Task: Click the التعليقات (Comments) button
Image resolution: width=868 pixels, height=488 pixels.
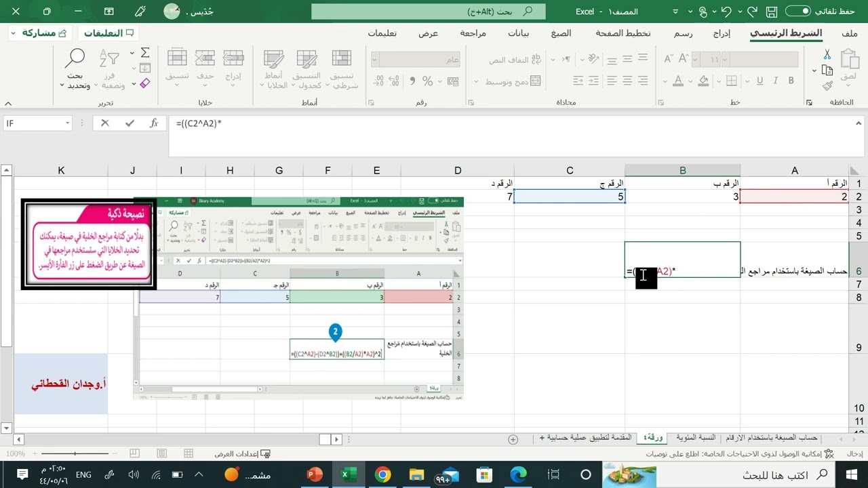Action: (x=107, y=33)
